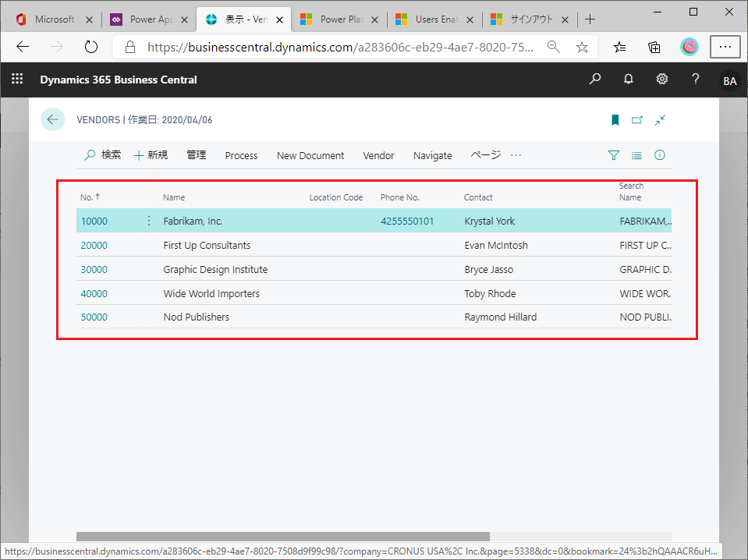Add this page to favorites with the star
This screenshot has width=748, height=560.
[x=582, y=47]
